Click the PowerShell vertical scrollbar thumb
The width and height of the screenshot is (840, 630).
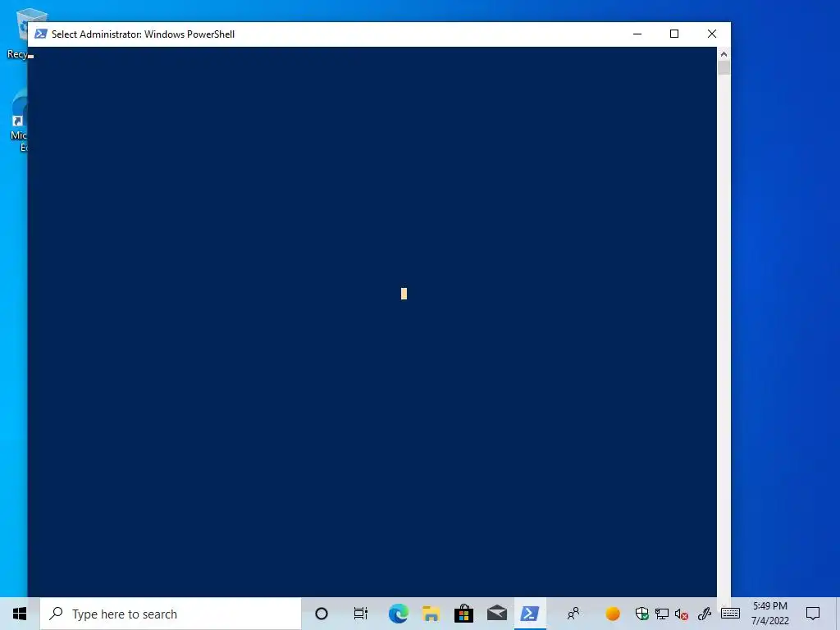pyautogui.click(x=724, y=68)
